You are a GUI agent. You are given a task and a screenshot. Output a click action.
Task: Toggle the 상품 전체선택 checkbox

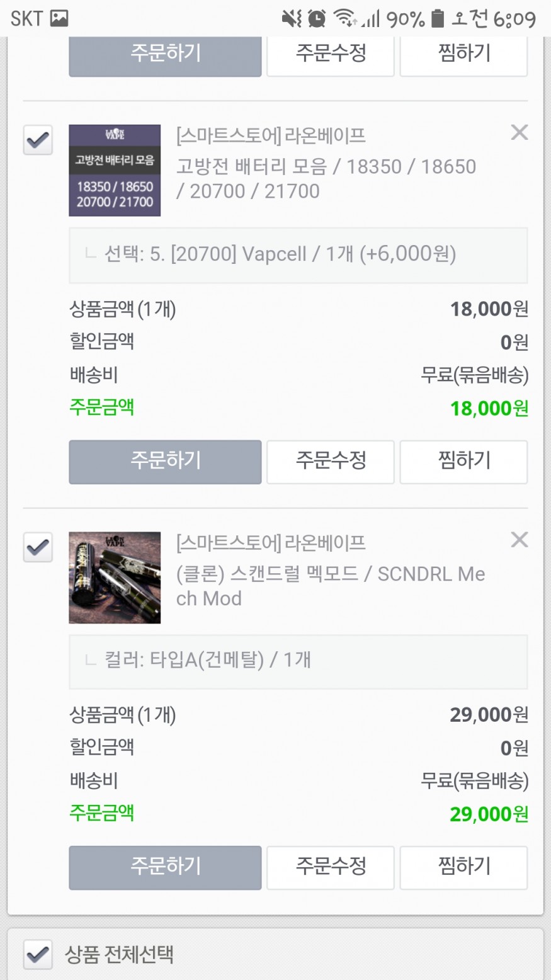click(38, 954)
